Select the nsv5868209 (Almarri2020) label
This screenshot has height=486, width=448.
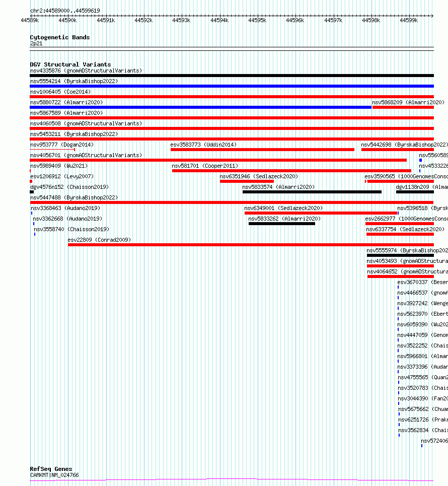[x=408, y=102]
